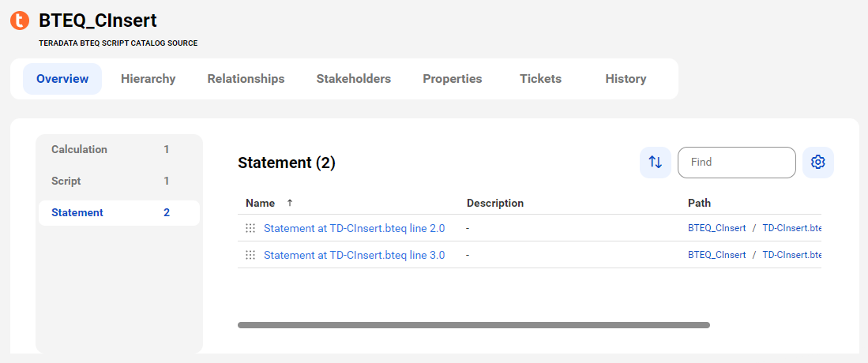Click drag handle for line 2.0 statement

tap(250, 228)
